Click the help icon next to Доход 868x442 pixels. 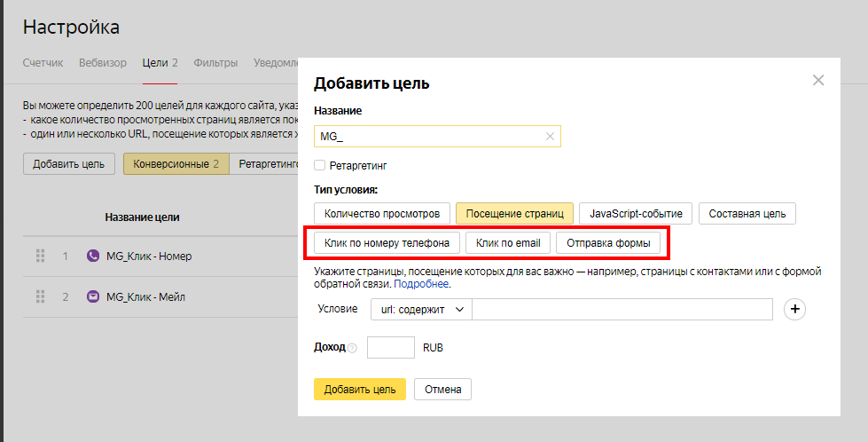(352, 348)
